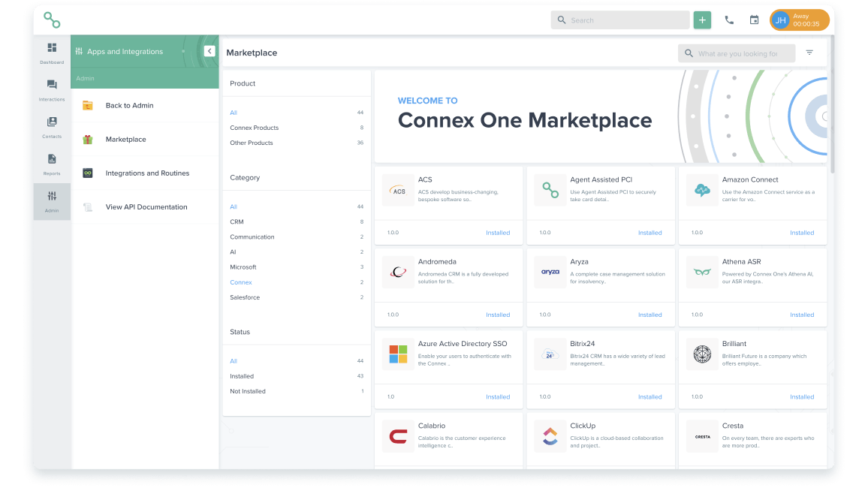This screenshot has height=488, width=868.
Task: Open the calendar icon next to the phone
Action: tap(754, 20)
